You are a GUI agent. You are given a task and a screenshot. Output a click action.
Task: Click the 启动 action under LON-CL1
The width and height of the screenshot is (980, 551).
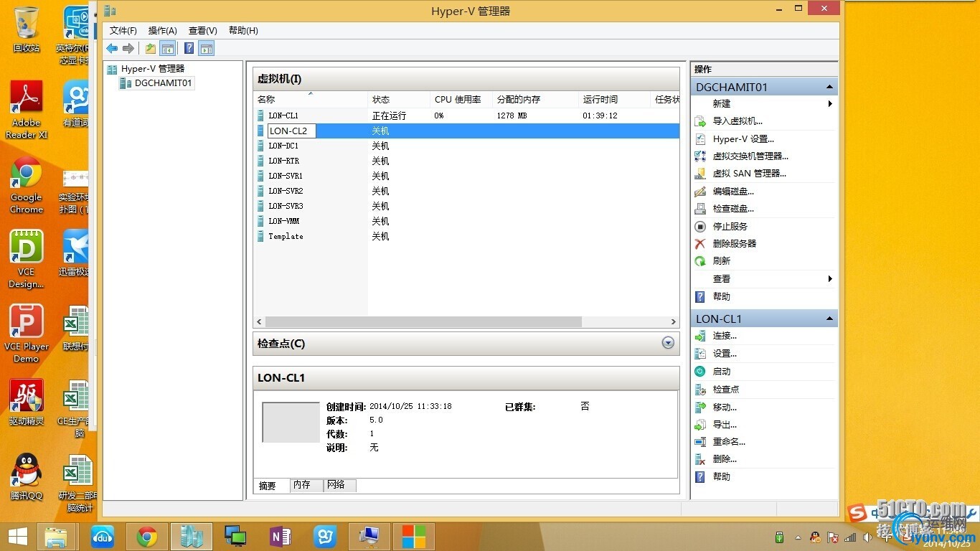coord(721,372)
